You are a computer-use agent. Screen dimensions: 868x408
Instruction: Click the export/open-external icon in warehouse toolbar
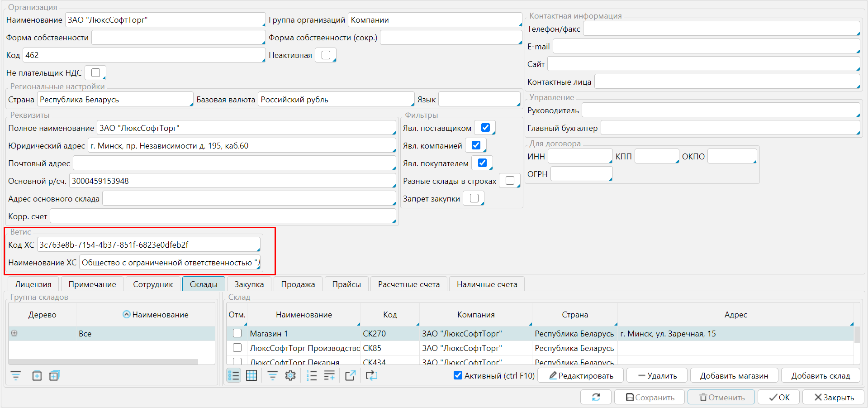click(x=350, y=375)
